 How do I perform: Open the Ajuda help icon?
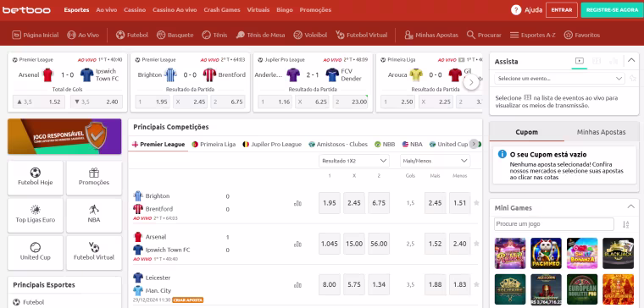click(x=516, y=10)
